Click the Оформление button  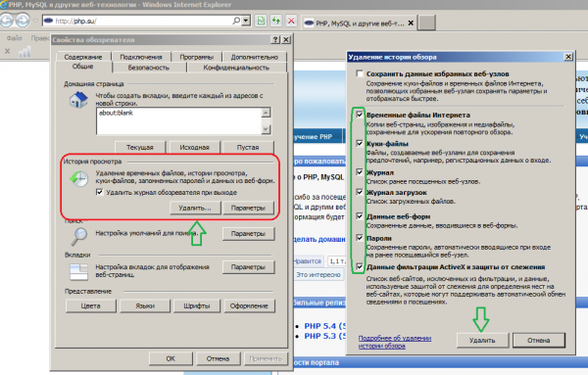point(249,305)
